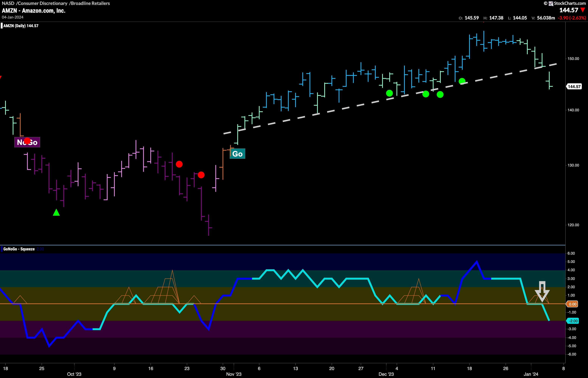Click the green dot sitting above the dashed trendline
The image size is (588, 378).
click(x=462, y=81)
